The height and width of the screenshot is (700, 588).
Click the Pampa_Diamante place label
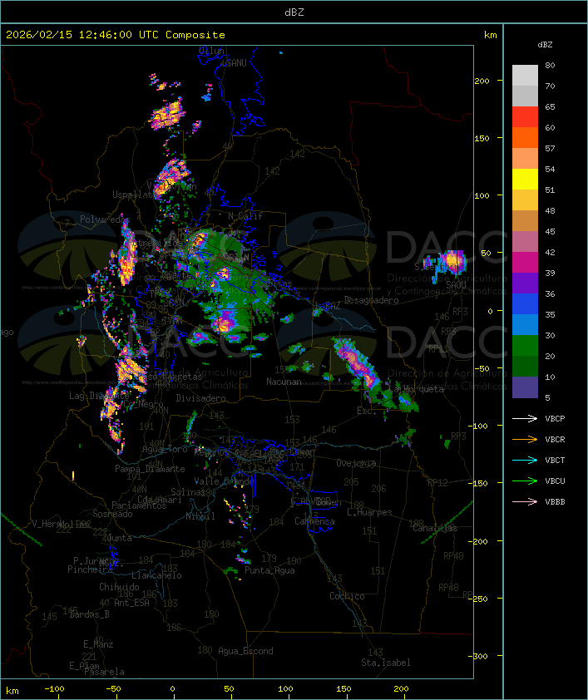[150, 469]
